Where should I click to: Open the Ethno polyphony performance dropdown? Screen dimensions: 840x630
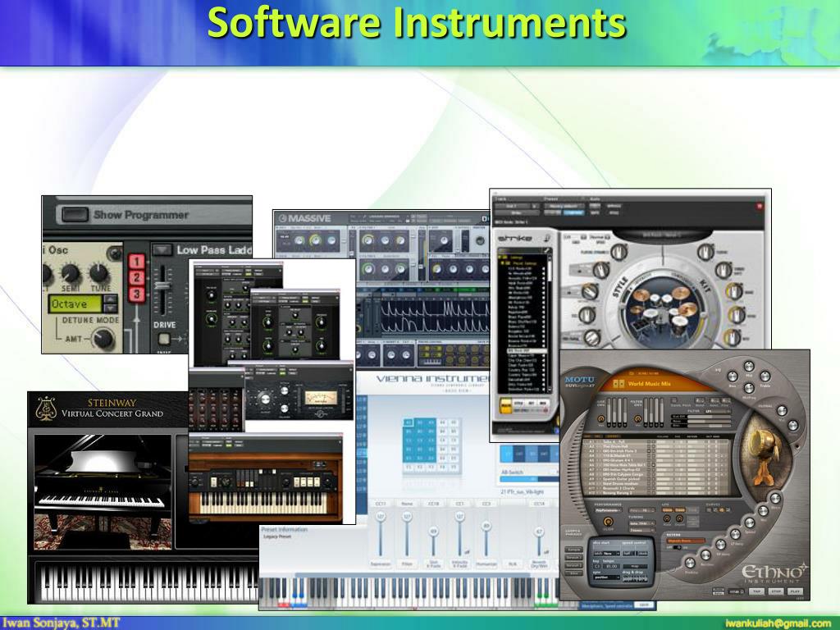click(x=608, y=510)
